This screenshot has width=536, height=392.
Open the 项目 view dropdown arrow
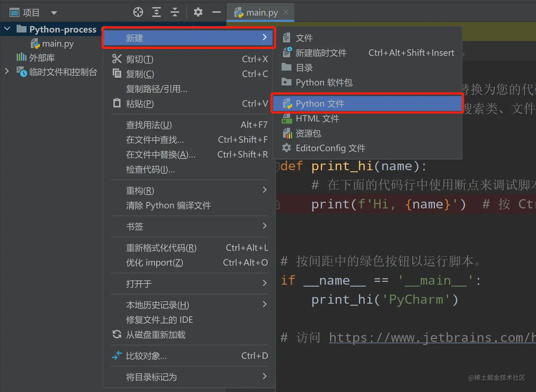point(54,13)
